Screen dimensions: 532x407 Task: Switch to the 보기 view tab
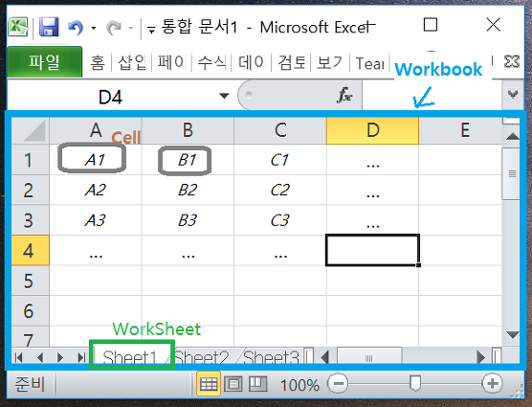pyautogui.click(x=330, y=63)
